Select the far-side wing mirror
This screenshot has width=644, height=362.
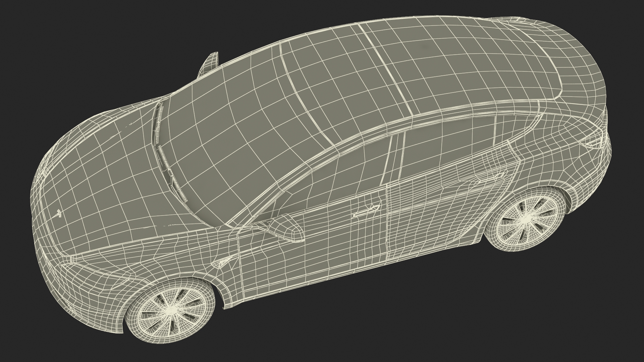pos(210,62)
